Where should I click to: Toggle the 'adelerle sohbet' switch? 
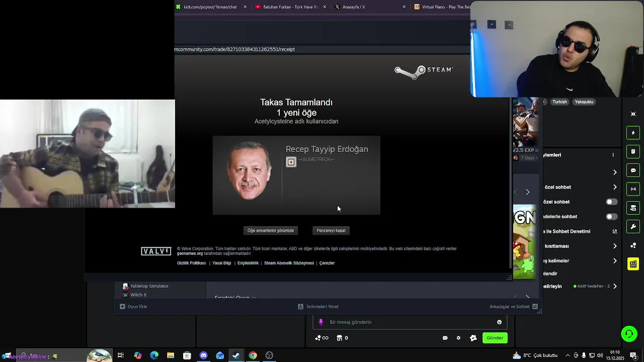coord(611,217)
